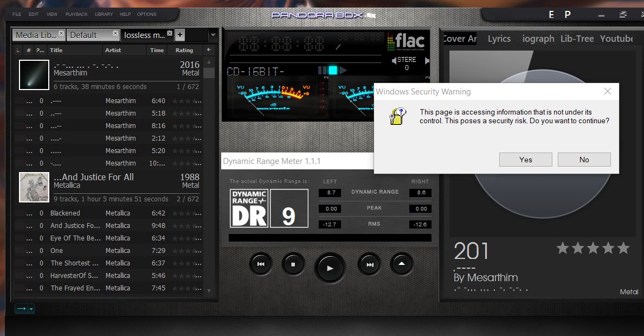The width and height of the screenshot is (644, 336).
Task: Click the lock icon in security warning
Action: pyautogui.click(x=397, y=116)
